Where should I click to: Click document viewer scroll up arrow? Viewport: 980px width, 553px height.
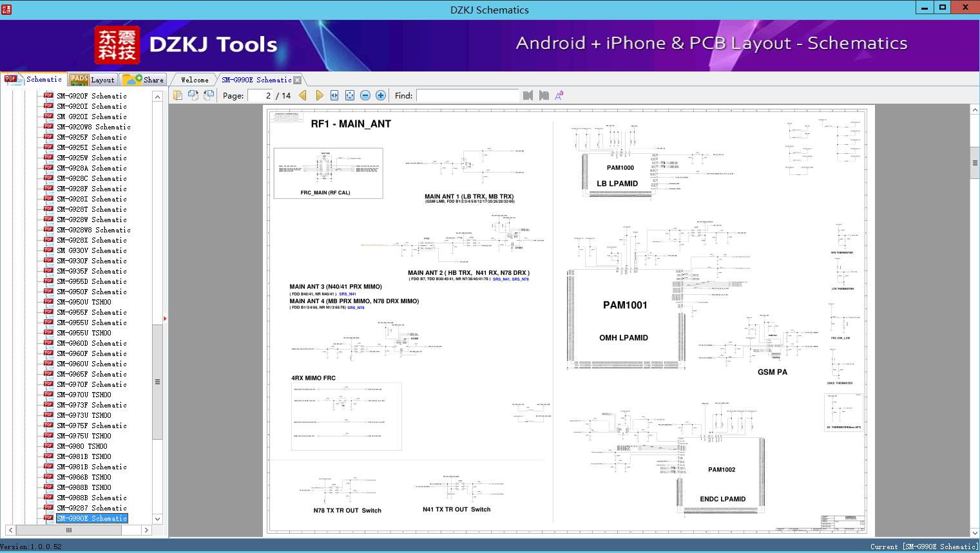coord(975,110)
